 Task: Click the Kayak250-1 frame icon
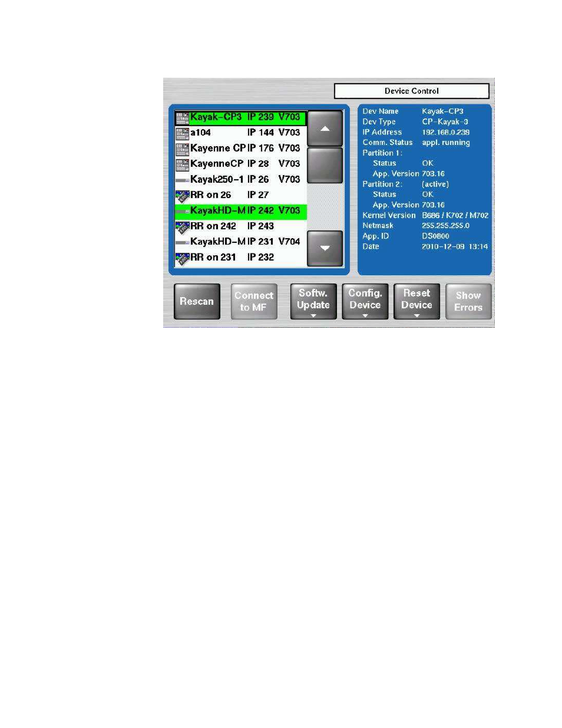tap(183, 180)
